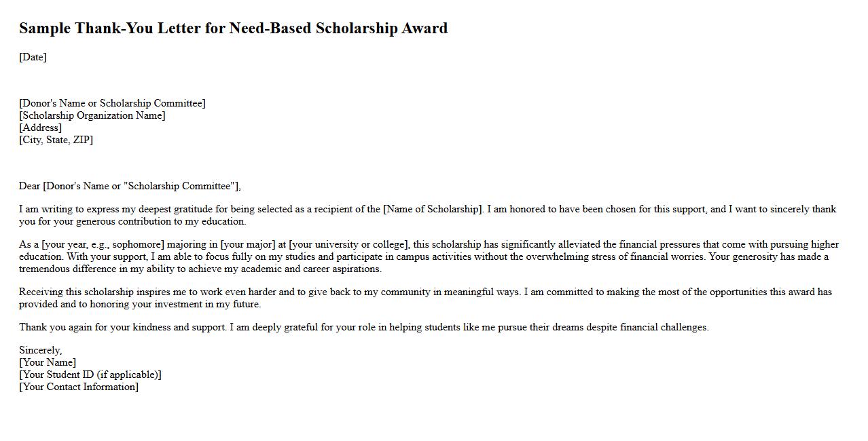The image size is (868, 441).
Task: Click the [Name of Scholarship] placeholder
Action: (433, 209)
